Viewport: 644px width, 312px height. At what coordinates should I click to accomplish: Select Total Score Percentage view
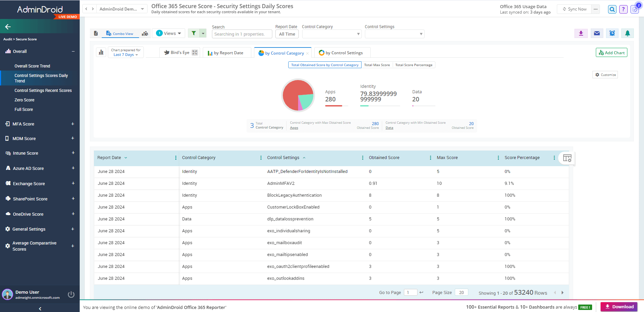pyautogui.click(x=414, y=65)
